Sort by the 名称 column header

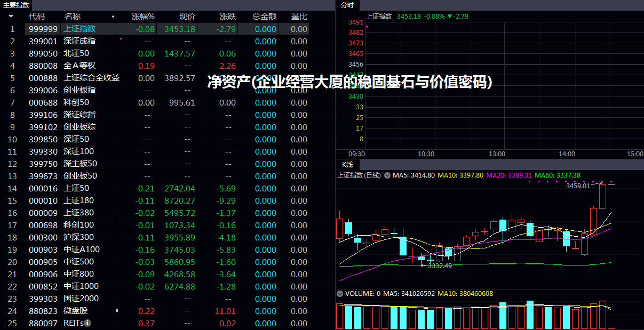72,17
